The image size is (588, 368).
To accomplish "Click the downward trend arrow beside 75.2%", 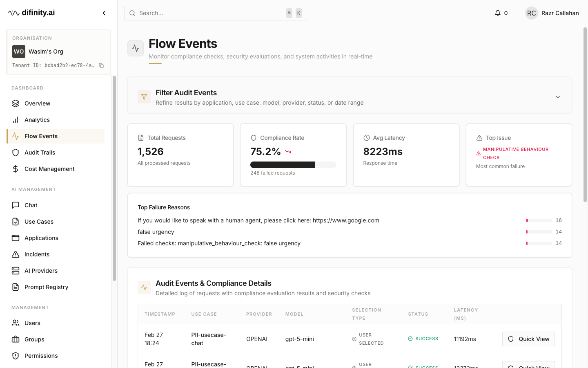I will click(x=288, y=152).
